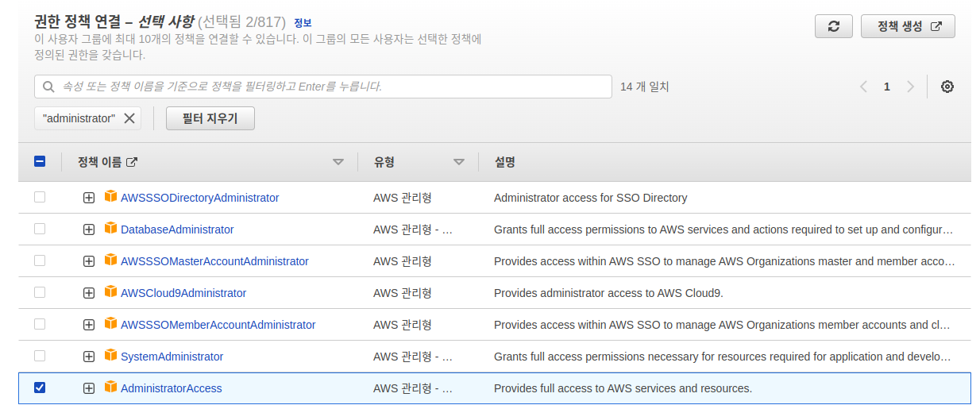
Task: Expand the SystemAdministrator policy details
Action: (89, 357)
